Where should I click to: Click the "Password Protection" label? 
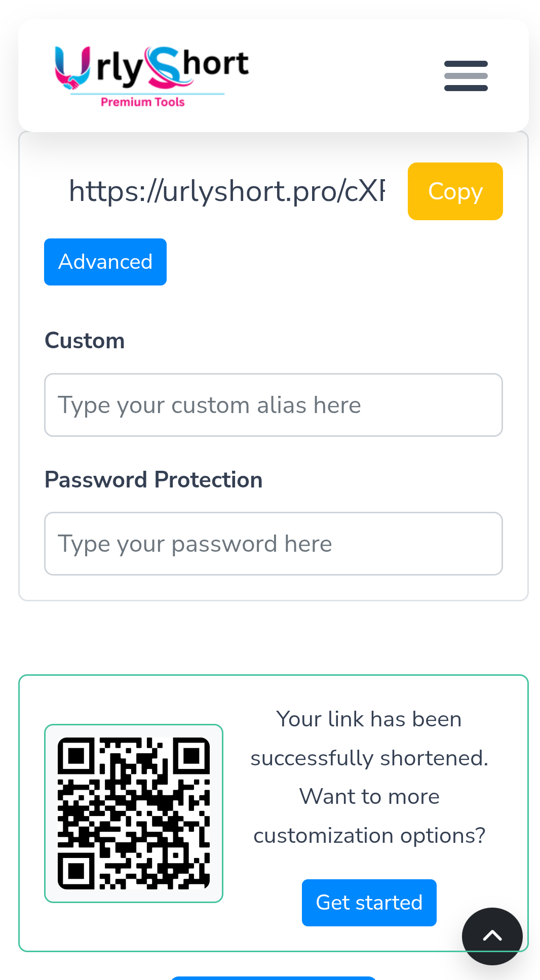click(153, 480)
